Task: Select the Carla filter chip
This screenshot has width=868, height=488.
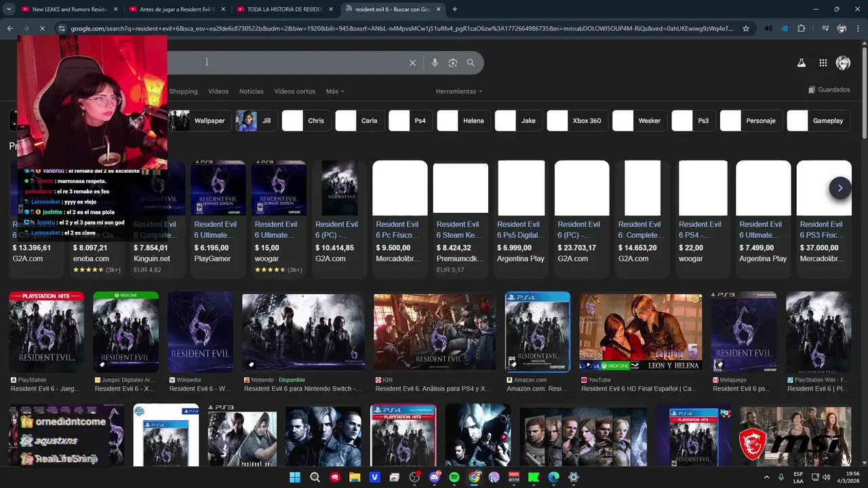Action: click(360, 121)
